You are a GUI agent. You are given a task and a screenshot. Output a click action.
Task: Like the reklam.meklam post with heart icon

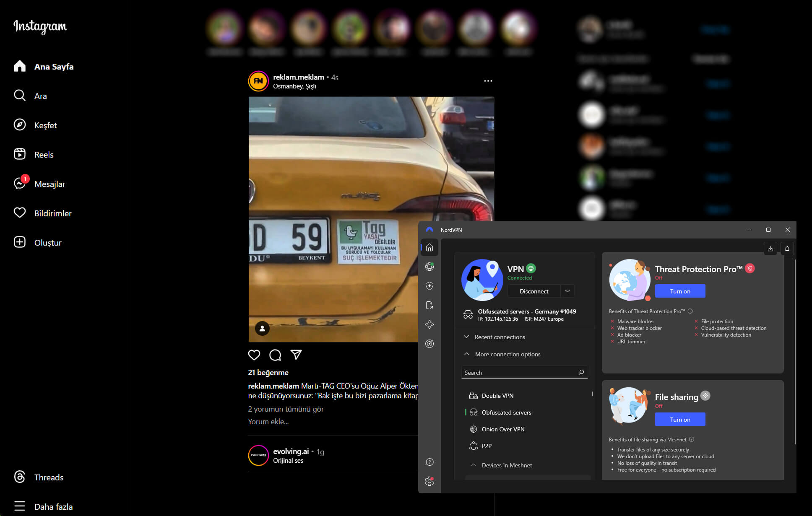(x=254, y=355)
